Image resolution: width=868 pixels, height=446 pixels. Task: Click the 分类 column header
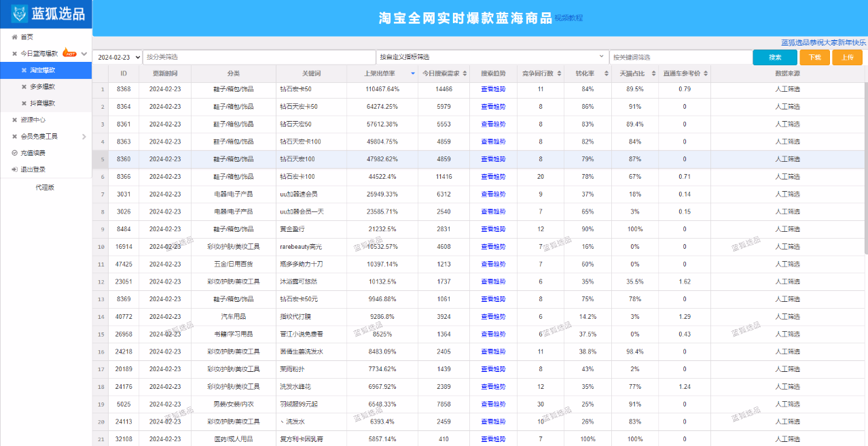(234, 73)
